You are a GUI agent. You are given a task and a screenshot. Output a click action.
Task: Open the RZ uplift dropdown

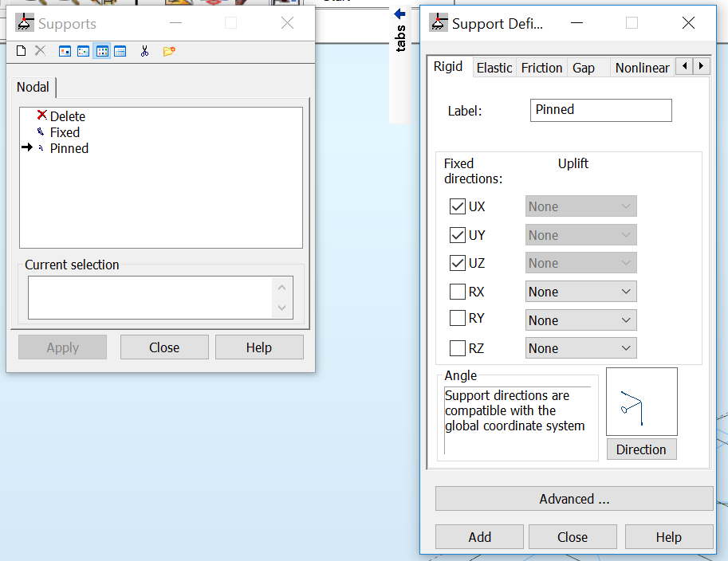pos(580,348)
